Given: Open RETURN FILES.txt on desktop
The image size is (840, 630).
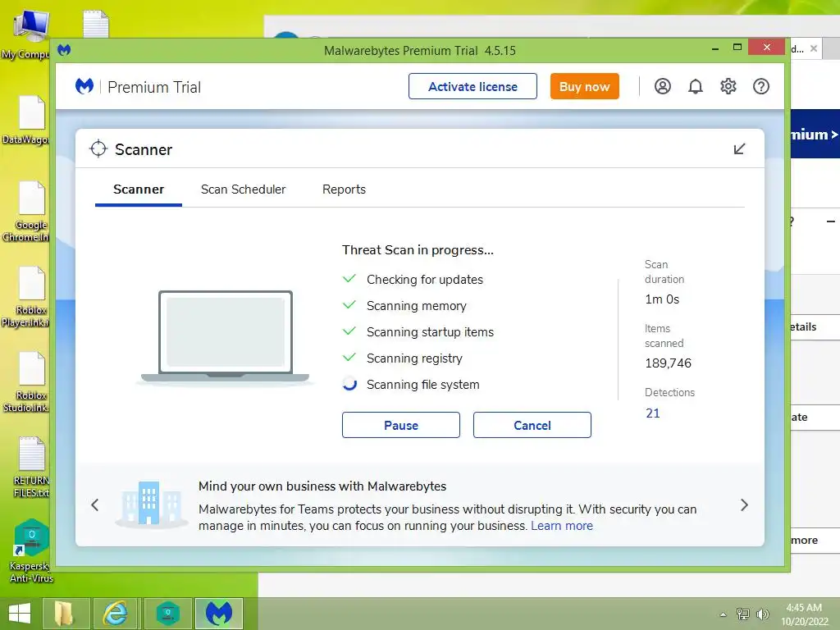Looking at the screenshot, I should [x=31, y=467].
